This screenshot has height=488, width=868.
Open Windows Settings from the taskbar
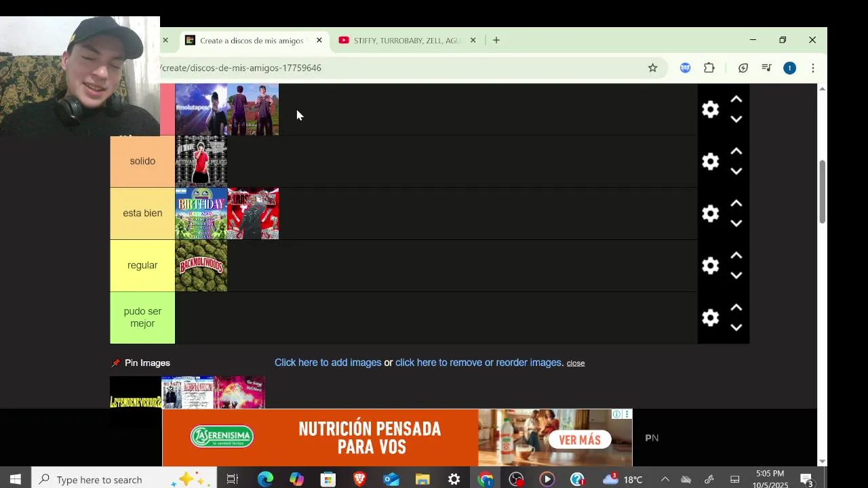point(454,479)
